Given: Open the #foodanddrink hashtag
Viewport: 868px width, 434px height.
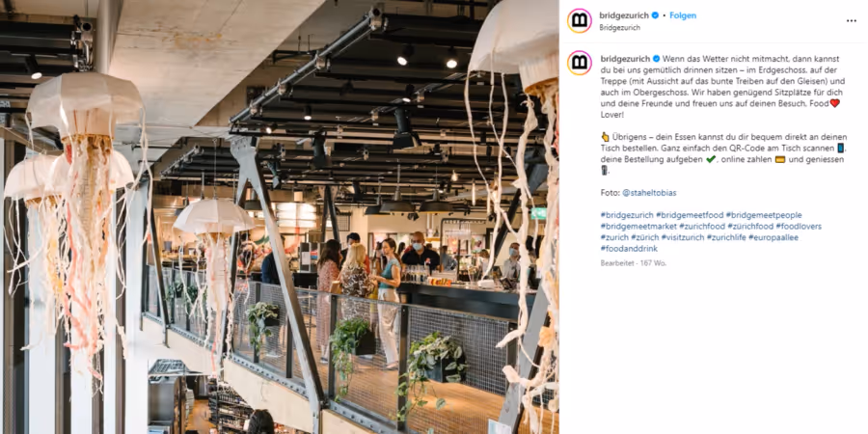Looking at the screenshot, I should 629,249.
